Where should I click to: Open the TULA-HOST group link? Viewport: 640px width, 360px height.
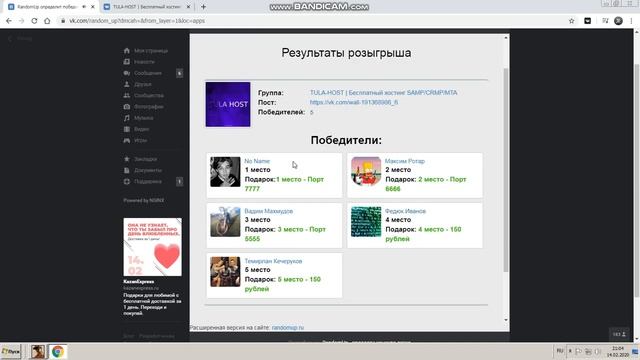383,93
